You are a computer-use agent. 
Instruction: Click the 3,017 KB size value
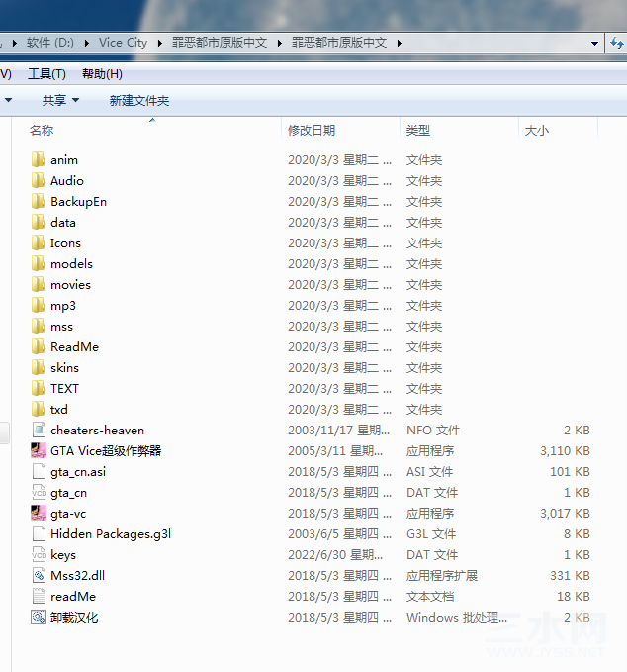[565, 513]
